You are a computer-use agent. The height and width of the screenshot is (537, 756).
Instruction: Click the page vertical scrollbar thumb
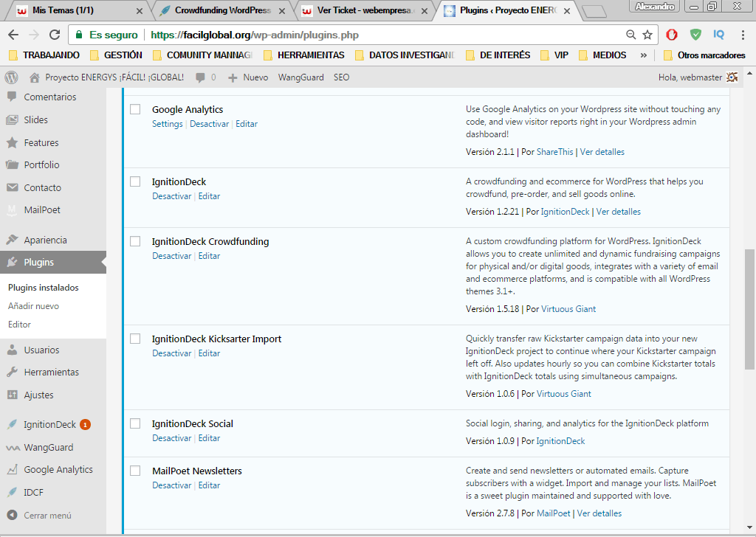(749, 309)
